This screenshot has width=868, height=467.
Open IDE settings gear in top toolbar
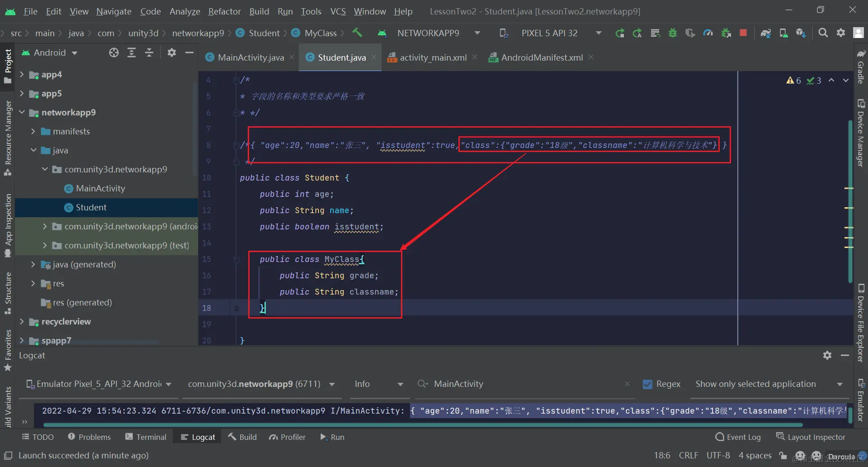[x=841, y=33]
